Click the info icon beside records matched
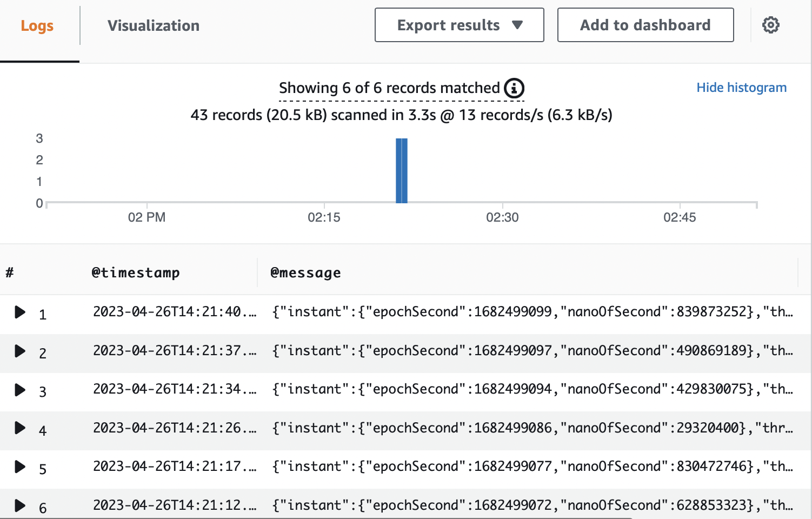 pos(514,88)
